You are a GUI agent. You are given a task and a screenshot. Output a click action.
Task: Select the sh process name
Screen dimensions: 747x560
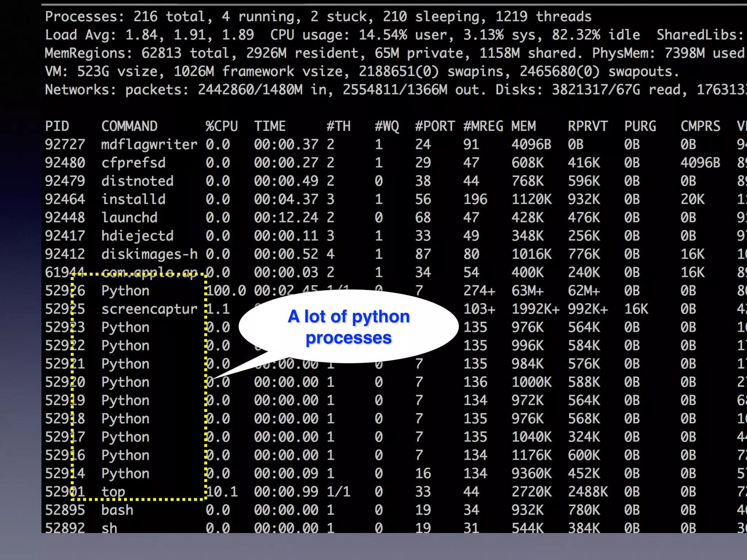click(109, 528)
